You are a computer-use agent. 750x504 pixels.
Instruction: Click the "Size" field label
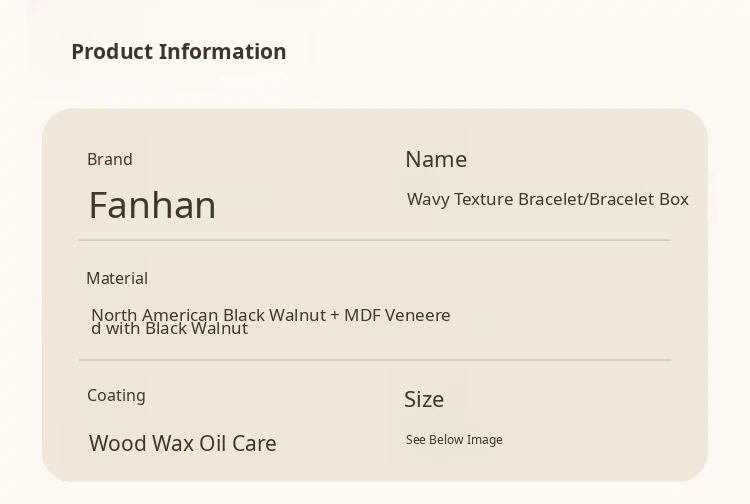click(424, 399)
